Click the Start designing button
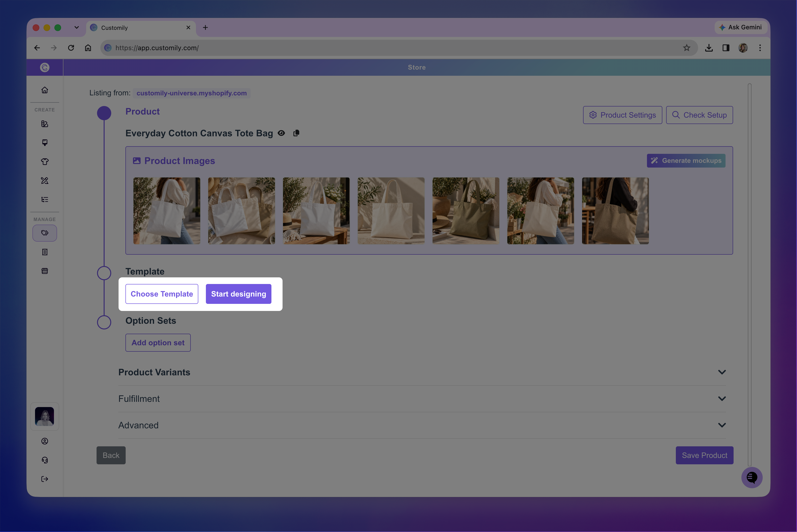797x532 pixels. click(239, 294)
